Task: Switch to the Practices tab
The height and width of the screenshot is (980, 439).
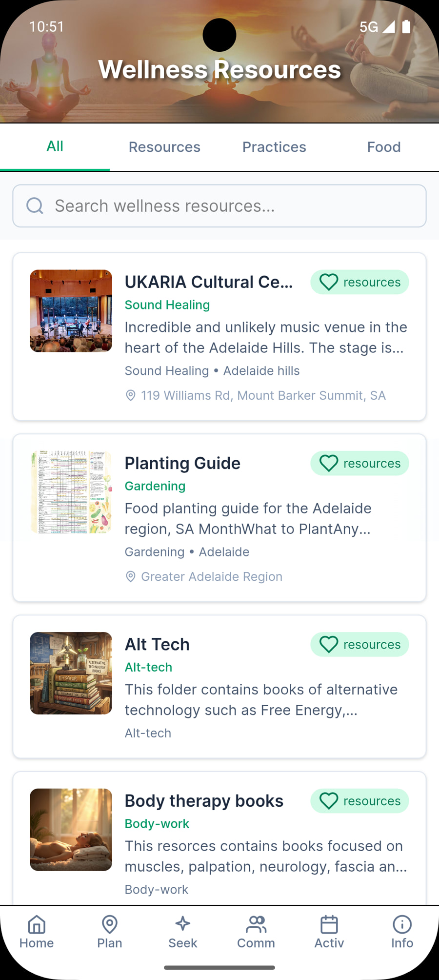Action: (x=274, y=147)
